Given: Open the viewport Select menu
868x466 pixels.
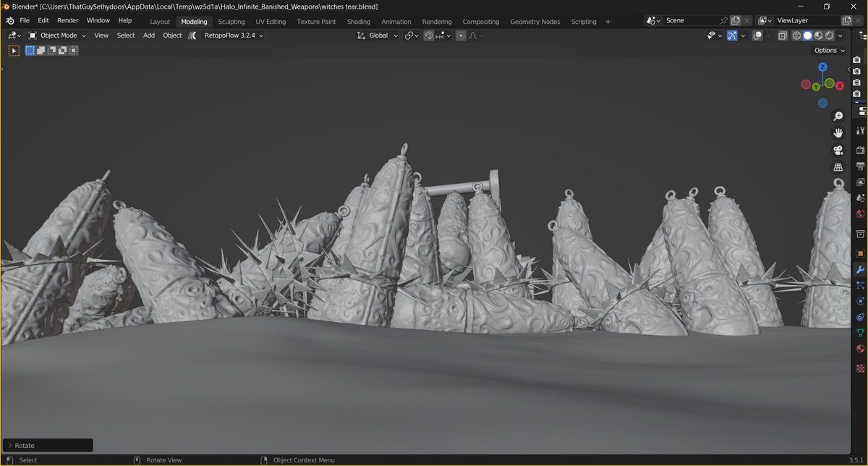Looking at the screenshot, I should [x=126, y=35].
